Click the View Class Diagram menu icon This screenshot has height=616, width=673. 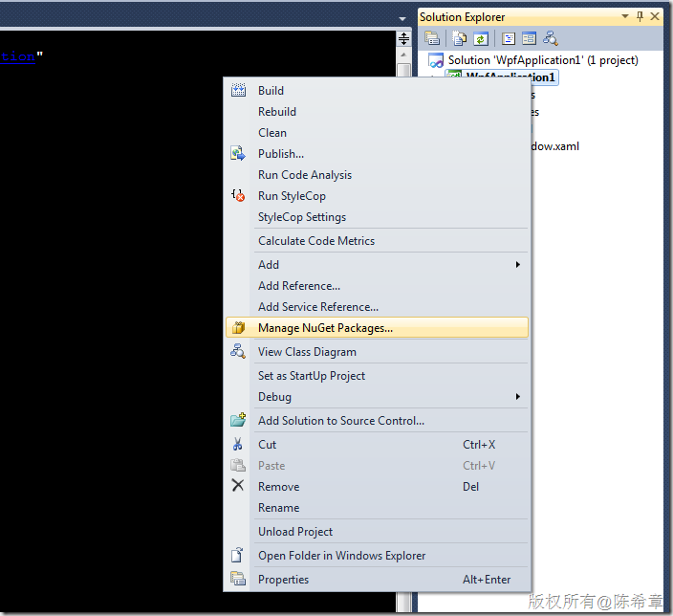click(x=238, y=351)
